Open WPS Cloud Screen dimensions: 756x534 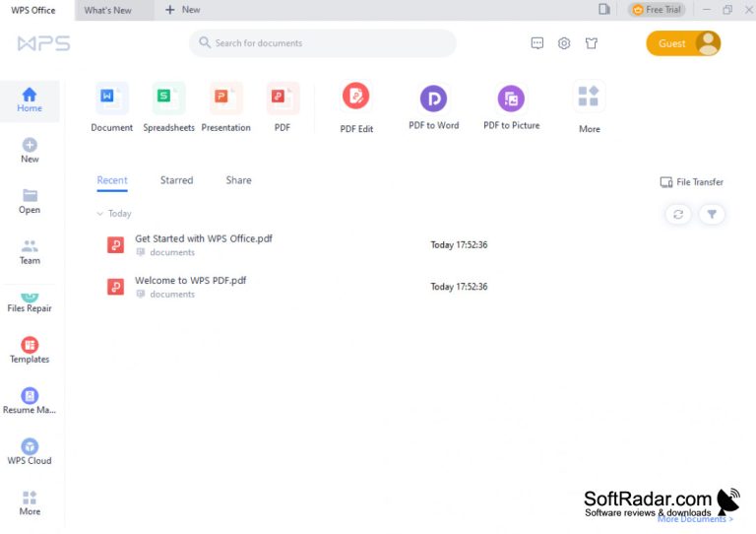(x=30, y=452)
